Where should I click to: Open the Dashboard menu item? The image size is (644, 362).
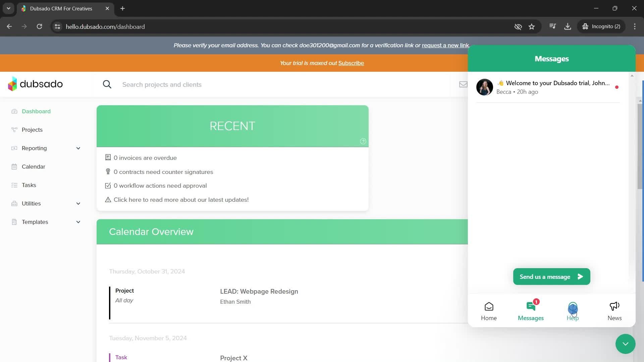click(36, 111)
